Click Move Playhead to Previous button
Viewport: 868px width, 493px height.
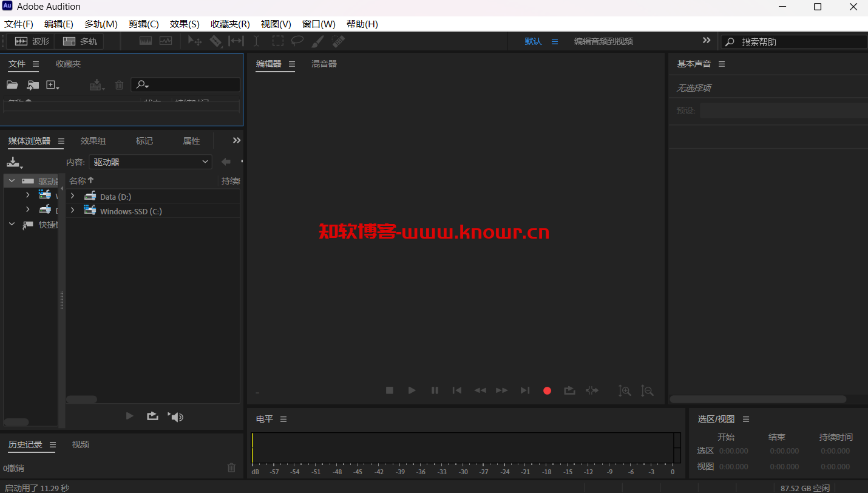click(x=457, y=390)
